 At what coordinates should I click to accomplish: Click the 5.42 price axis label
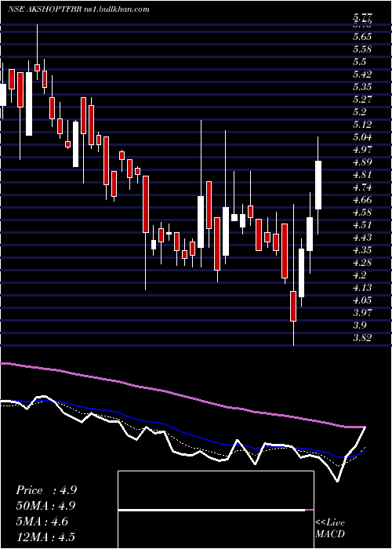point(362,75)
